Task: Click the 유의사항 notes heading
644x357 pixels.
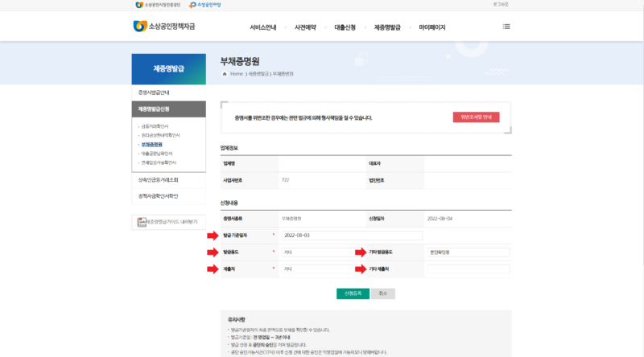Action: click(x=237, y=320)
